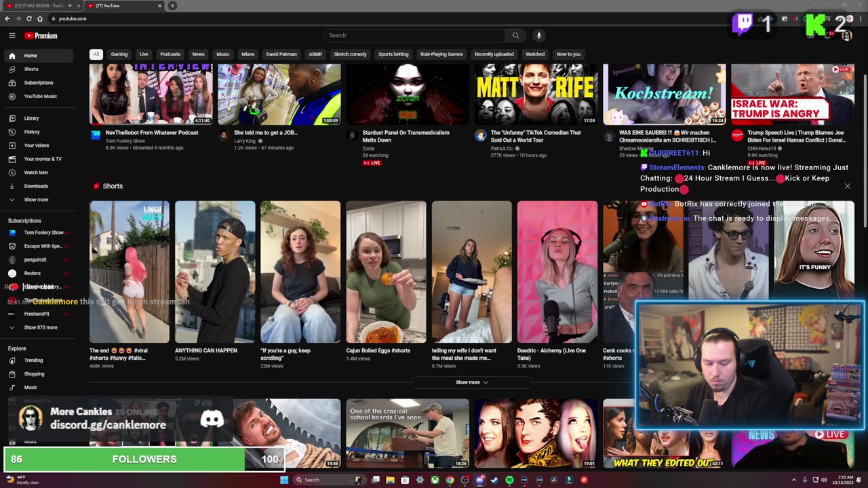Open Cajun Boiled Eggs short thumbnail
This screenshot has width=868, height=488.
386,272
